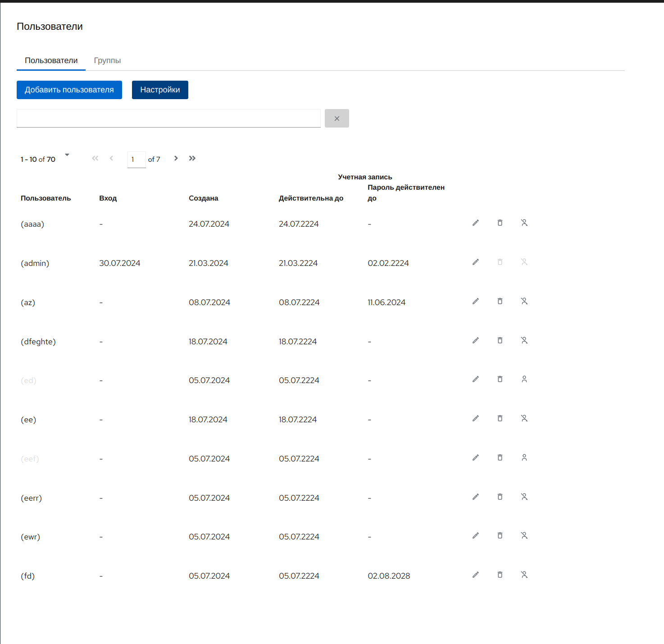The height and width of the screenshot is (644, 664).
Task: Jump to last page of users
Action: point(192,158)
